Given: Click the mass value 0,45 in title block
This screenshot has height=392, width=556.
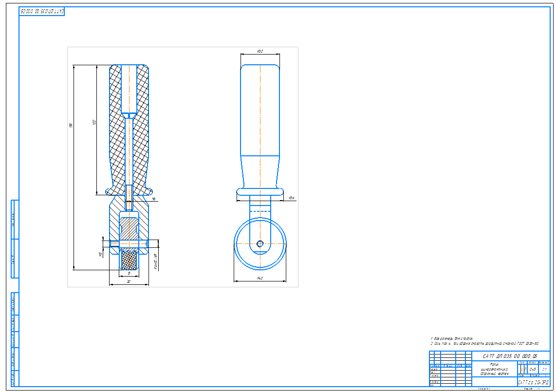Looking at the screenshot, I should tap(532, 369).
